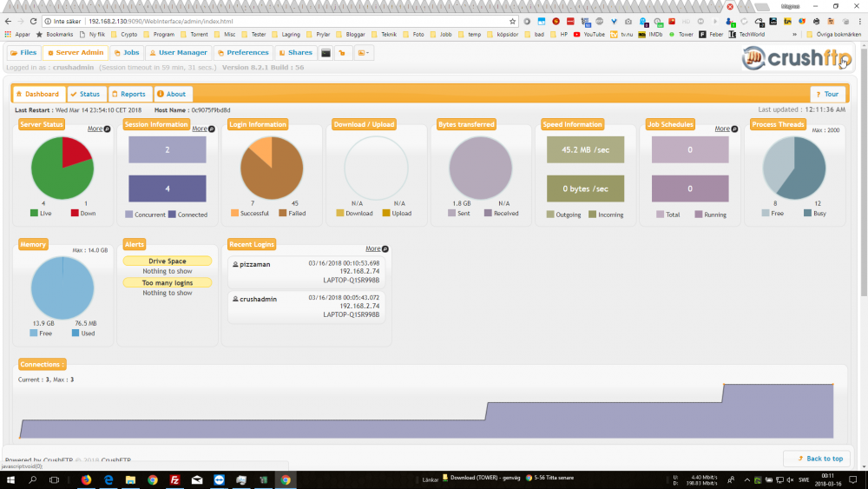Open the Appar apps shortcut
This screenshot has height=489, width=868.
17,35
